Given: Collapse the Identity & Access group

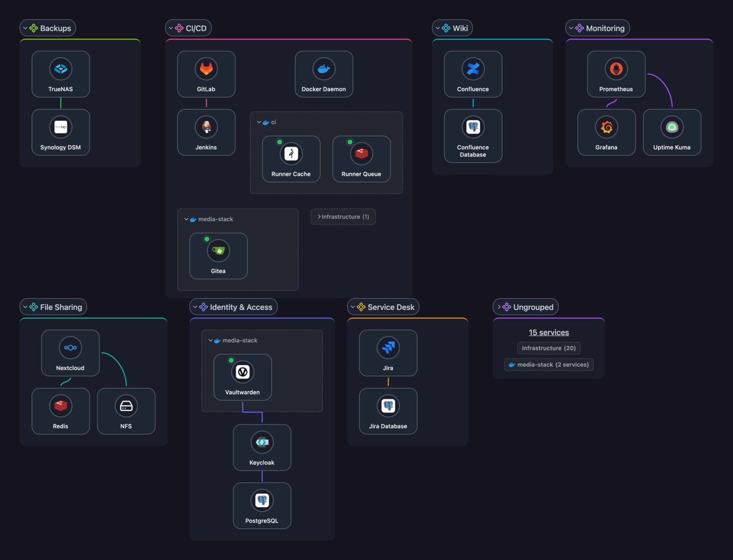Looking at the screenshot, I should click(x=195, y=307).
